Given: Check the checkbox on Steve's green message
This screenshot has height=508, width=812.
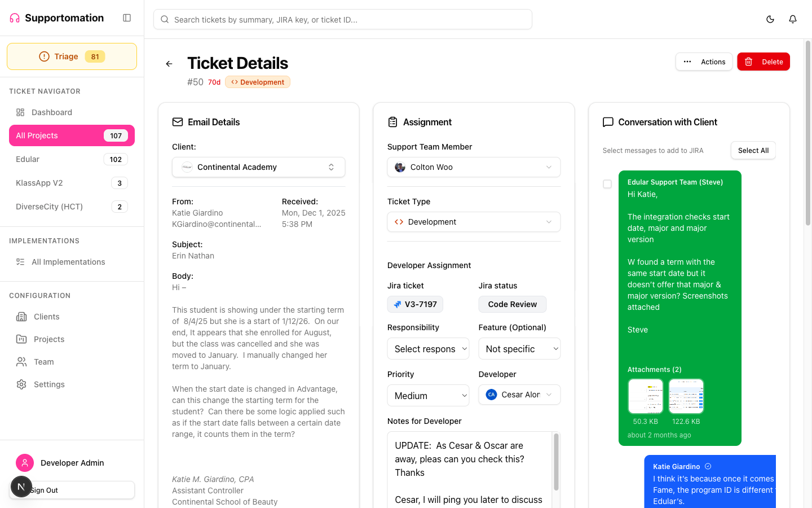Looking at the screenshot, I should 607,184.
